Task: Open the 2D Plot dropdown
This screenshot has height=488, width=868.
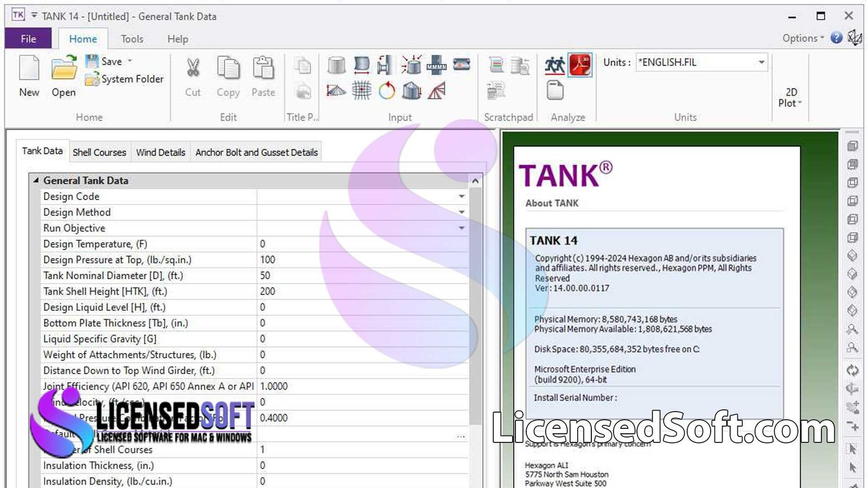Action: coord(790,98)
